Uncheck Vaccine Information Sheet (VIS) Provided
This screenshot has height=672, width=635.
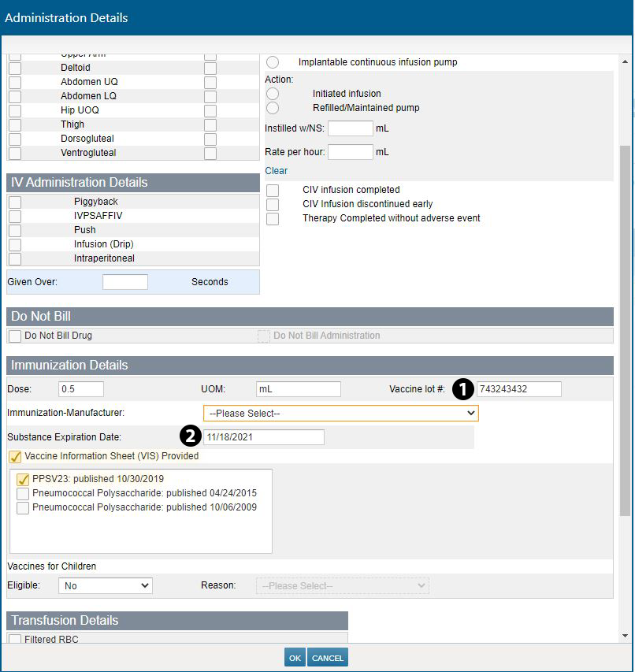click(x=15, y=456)
